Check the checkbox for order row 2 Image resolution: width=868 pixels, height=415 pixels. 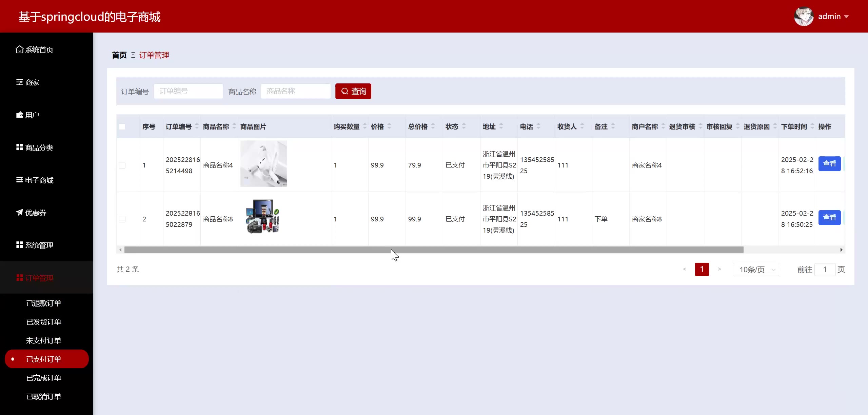122,219
